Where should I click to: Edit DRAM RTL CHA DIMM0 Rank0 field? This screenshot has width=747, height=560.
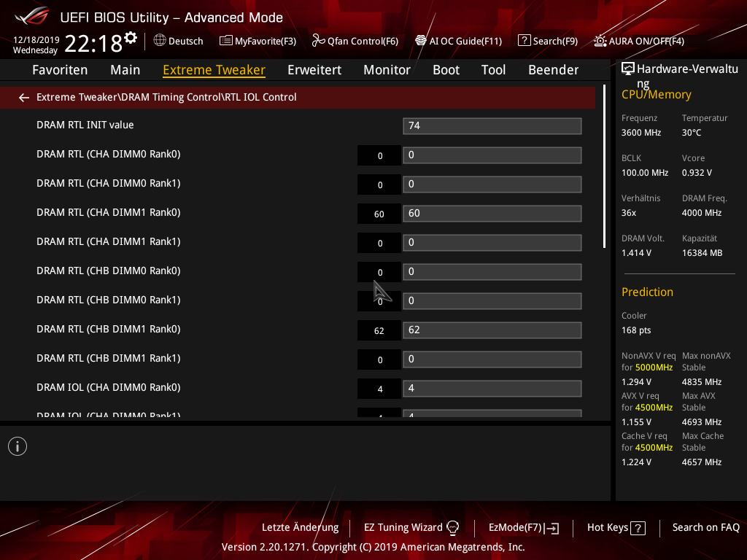[x=492, y=155]
